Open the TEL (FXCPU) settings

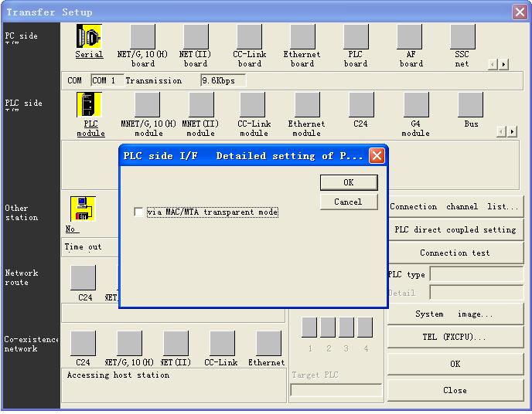[x=454, y=338]
